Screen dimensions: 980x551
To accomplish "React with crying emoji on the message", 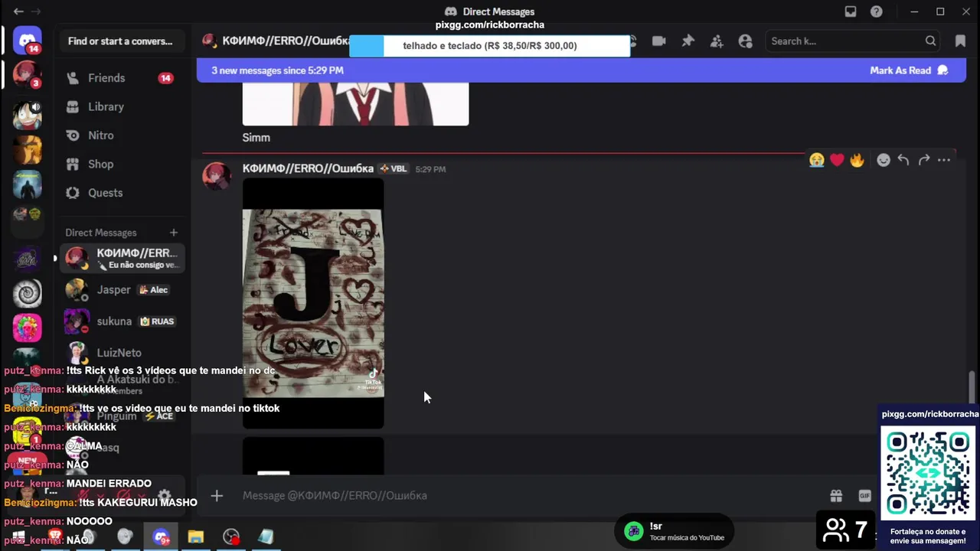I will (817, 160).
